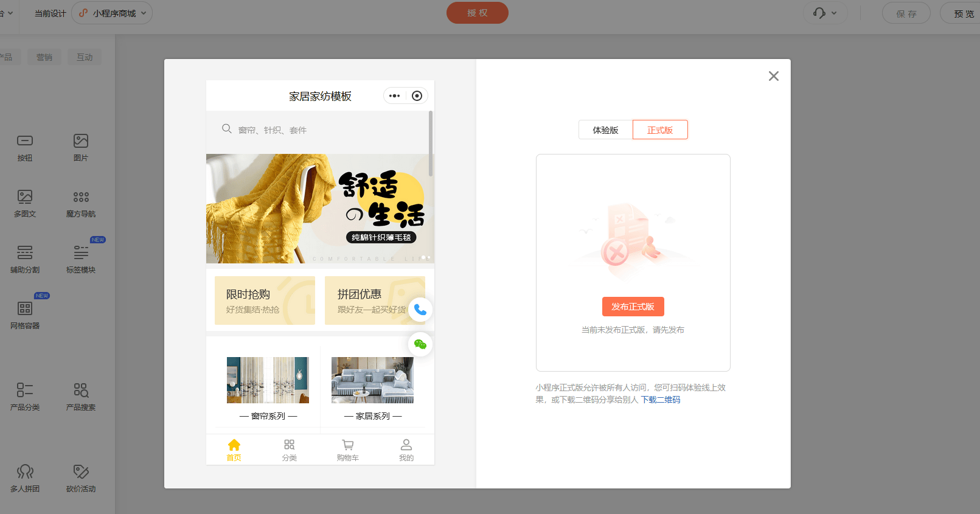The image size is (980, 514).
Task: Open the 限时抢购 card
Action: point(265,300)
